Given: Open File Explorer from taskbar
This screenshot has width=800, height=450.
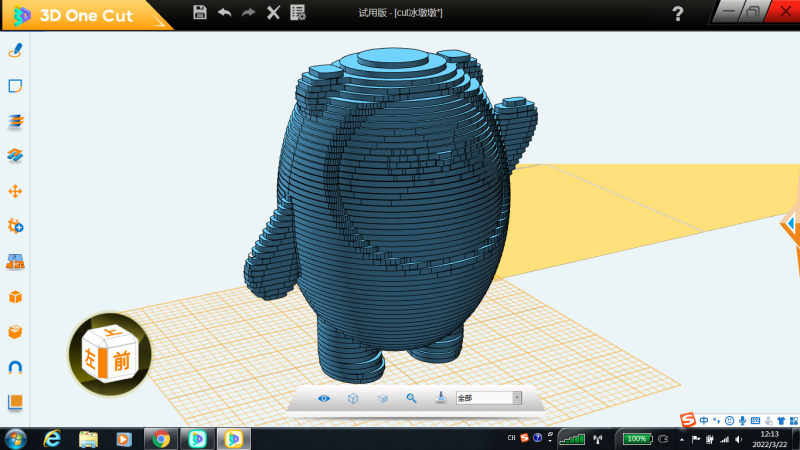Looking at the screenshot, I should pos(88,439).
